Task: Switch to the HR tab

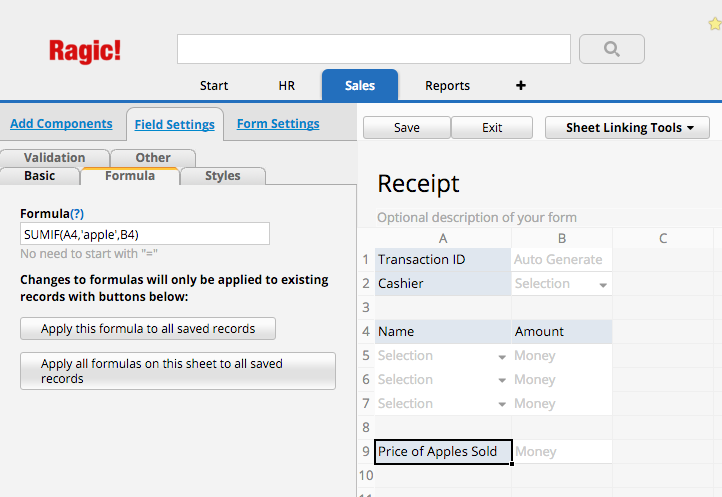Action: point(286,86)
